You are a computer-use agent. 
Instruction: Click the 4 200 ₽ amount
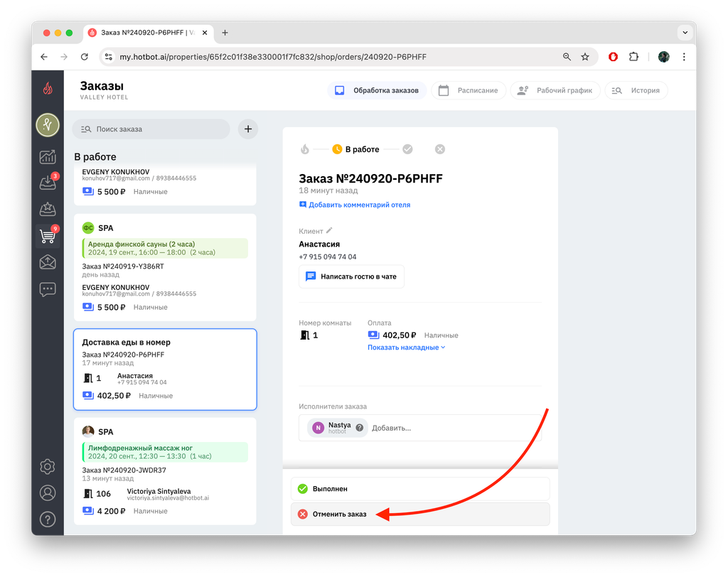[112, 511]
